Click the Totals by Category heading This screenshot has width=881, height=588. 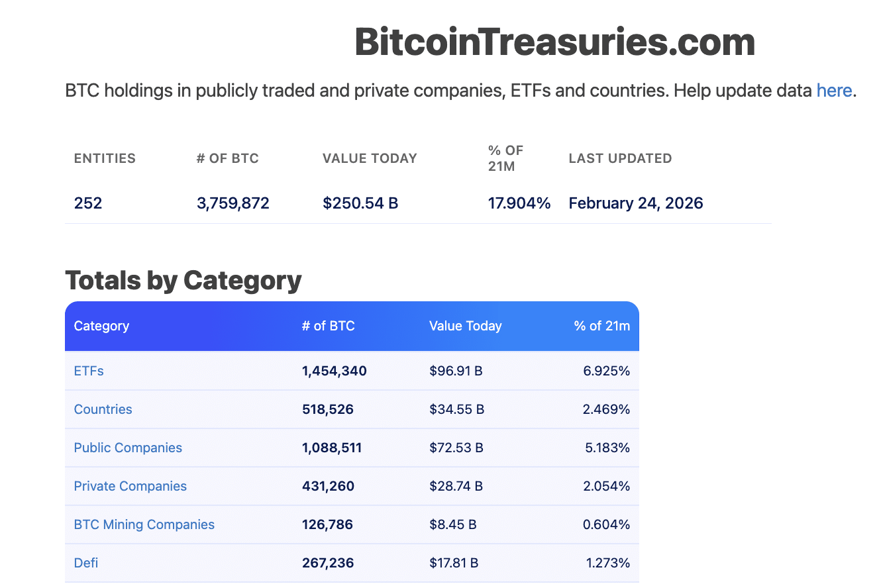coord(183,281)
